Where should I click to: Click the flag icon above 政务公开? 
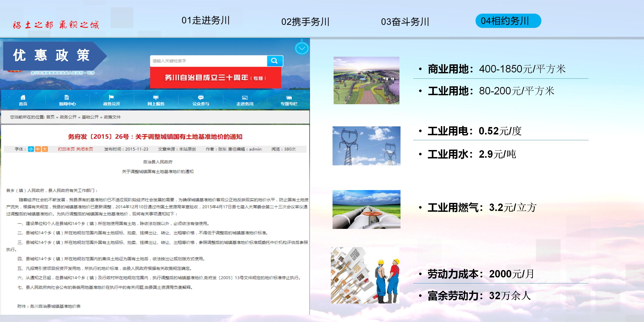[x=111, y=97]
